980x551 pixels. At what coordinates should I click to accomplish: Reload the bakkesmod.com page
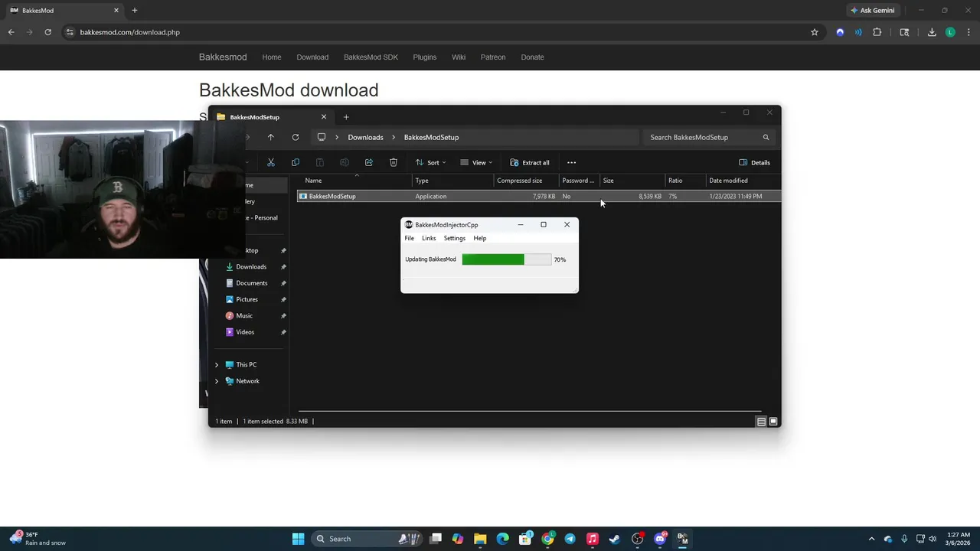[x=47, y=32]
